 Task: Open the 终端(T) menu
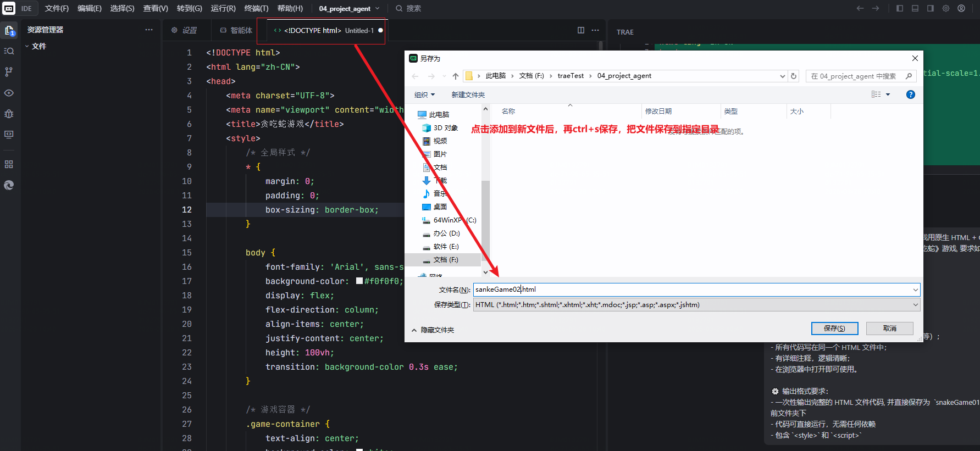256,8
